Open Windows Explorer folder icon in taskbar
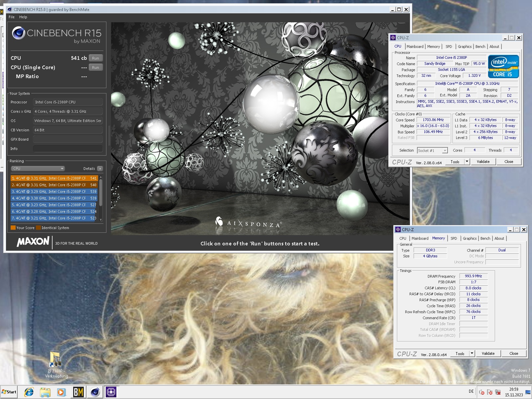The height and width of the screenshot is (399, 532). click(45, 392)
